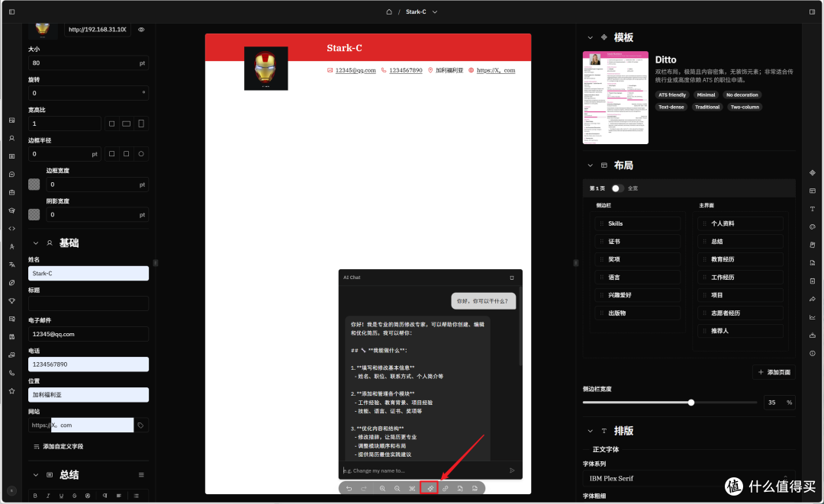
Task: Select portrait aspect ratio option
Action: pyautogui.click(x=141, y=124)
